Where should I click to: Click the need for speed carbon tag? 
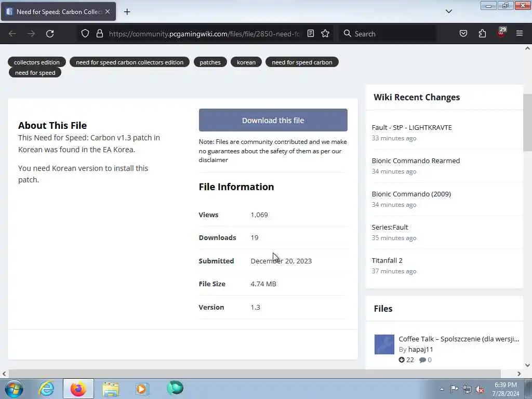coord(302,62)
